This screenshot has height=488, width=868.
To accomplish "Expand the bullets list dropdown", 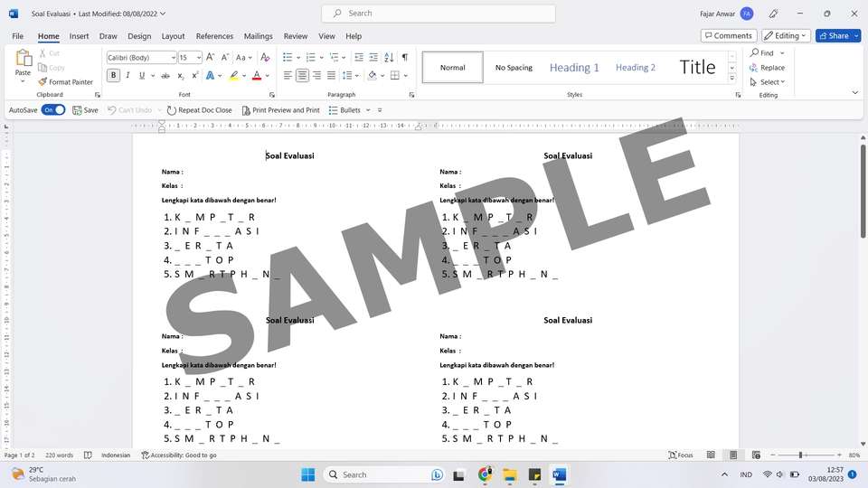I will (x=298, y=58).
